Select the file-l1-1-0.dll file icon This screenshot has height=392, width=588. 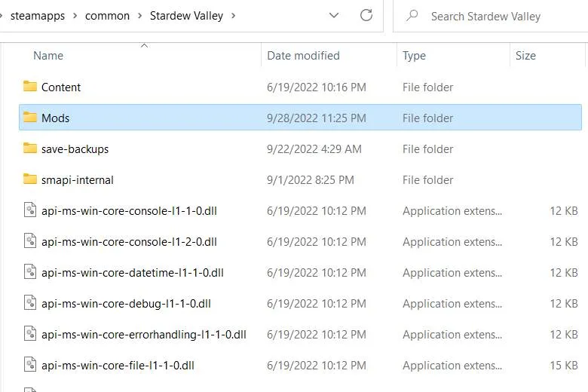30,365
